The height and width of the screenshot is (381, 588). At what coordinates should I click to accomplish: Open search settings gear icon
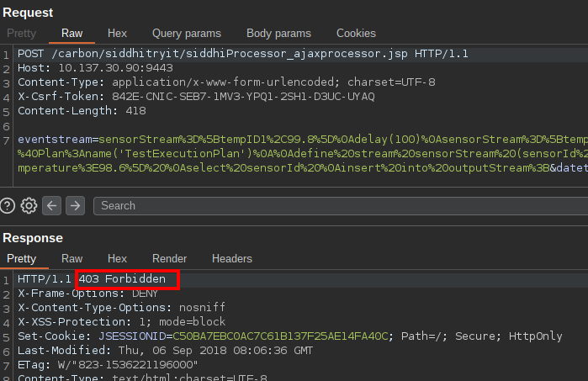(29, 205)
